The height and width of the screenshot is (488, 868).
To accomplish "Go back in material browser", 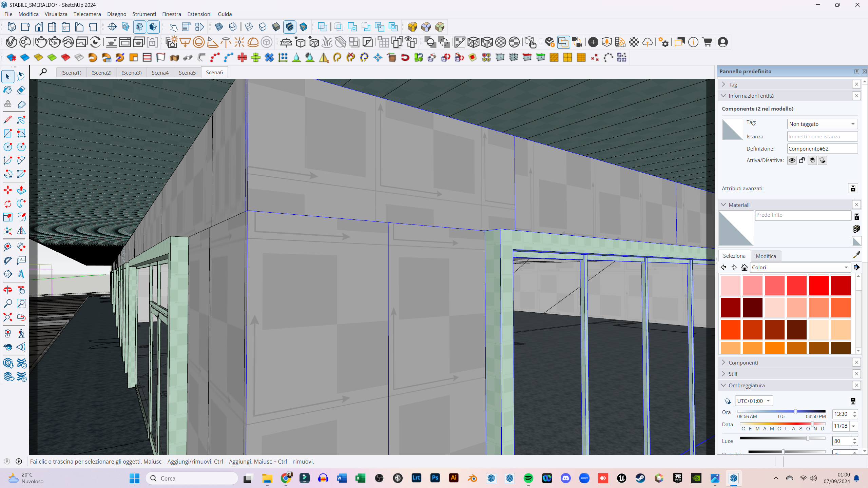I will click(x=723, y=267).
